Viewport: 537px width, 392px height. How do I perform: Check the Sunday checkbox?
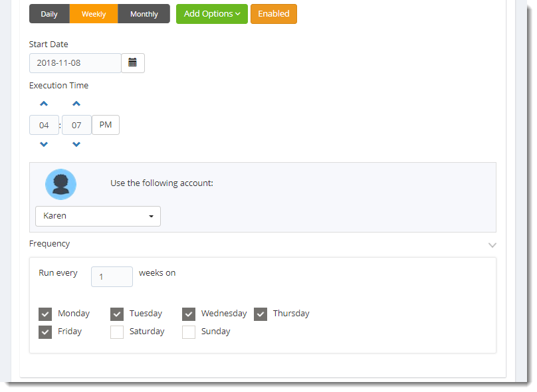189,332
